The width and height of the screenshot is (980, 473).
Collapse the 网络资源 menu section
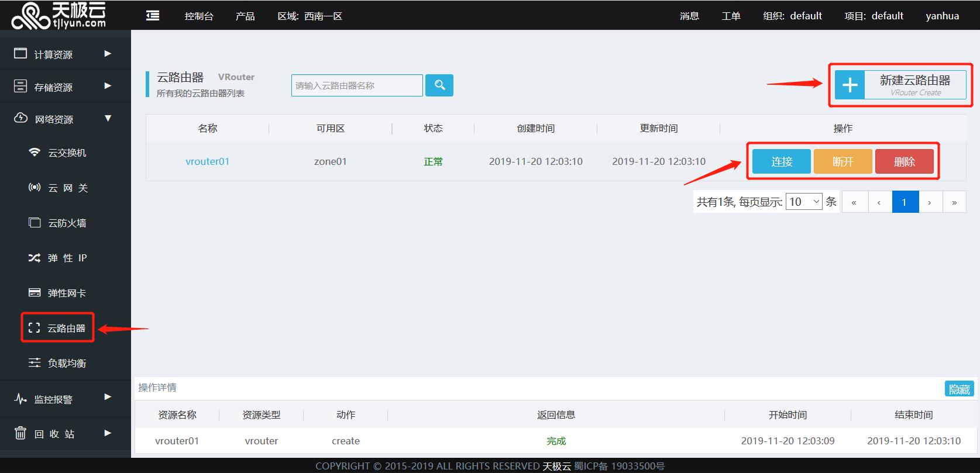[x=64, y=119]
